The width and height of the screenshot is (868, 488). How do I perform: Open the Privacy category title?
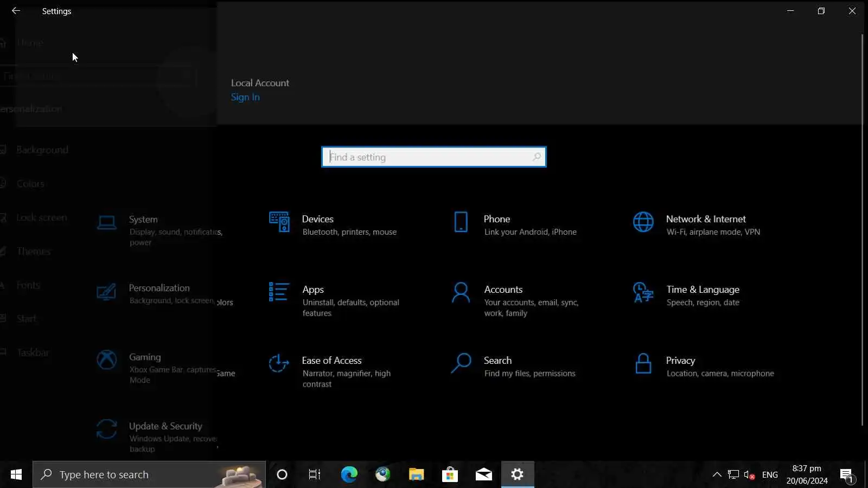tap(680, 361)
